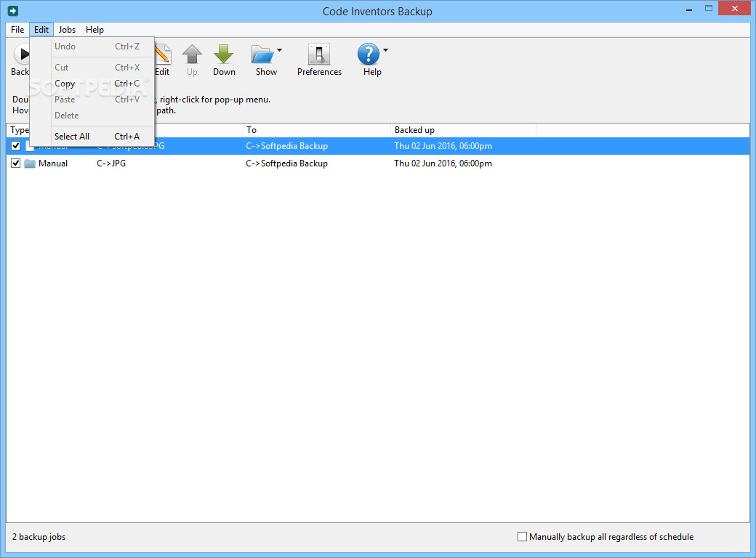This screenshot has width=756, height=558.
Task: Maximize the Code Inventors Backup window
Action: (708, 9)
